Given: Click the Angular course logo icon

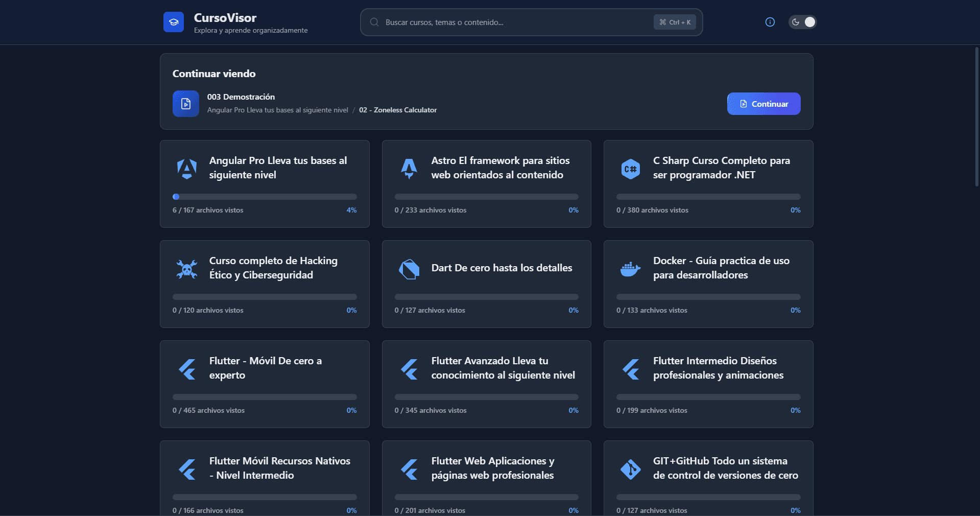Looking at the screenshot, I should click(x=187, y=168).
